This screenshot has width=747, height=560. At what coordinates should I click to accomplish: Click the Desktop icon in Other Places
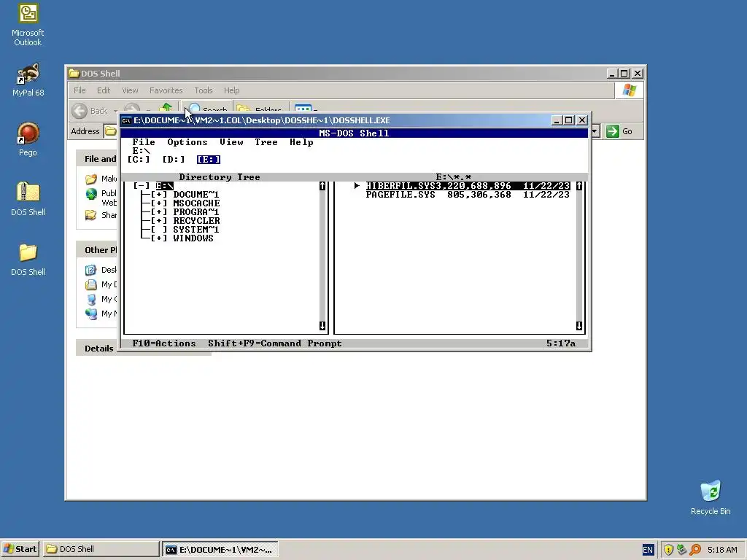click(91, 270)
